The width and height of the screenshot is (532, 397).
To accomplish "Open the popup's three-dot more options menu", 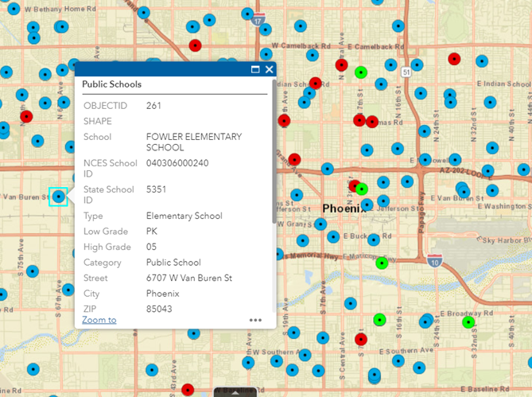I will pyautogui.click(x=255, y=321).
